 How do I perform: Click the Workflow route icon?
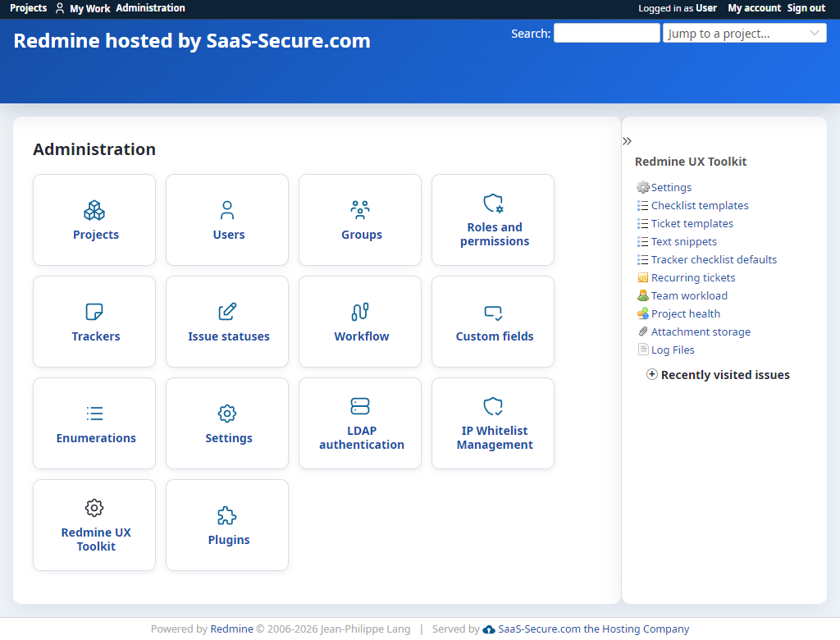pyautogui.click(x=360, y=312)
